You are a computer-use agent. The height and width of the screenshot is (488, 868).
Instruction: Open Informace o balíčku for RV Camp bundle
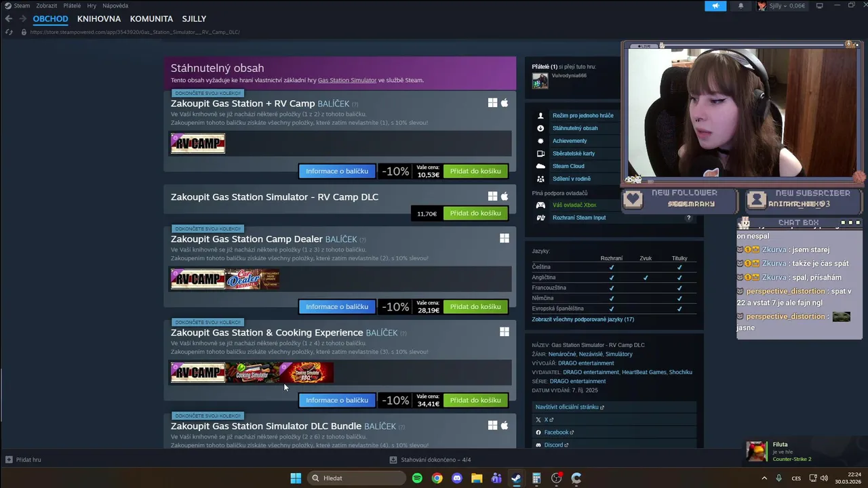[x=337, y=171]
